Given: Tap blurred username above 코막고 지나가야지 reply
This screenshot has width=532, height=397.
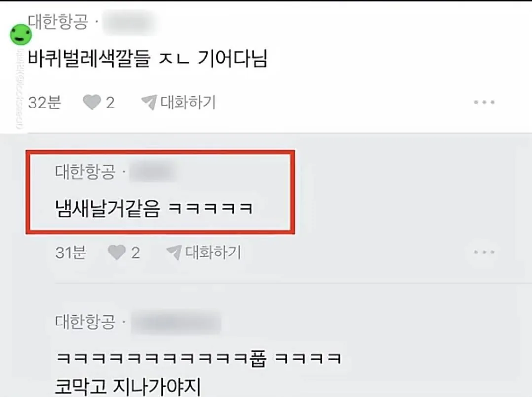Looking at the screenshot, I should click(x=177, y=322).
